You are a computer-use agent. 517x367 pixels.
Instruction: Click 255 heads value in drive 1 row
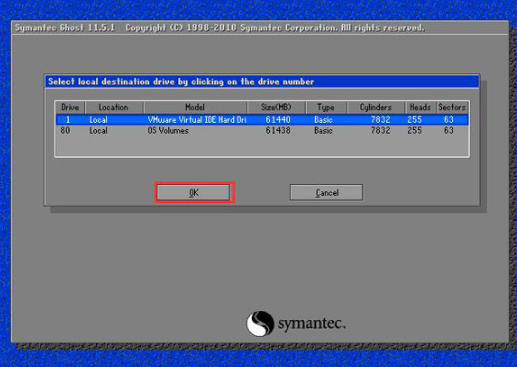click(415, 120)
